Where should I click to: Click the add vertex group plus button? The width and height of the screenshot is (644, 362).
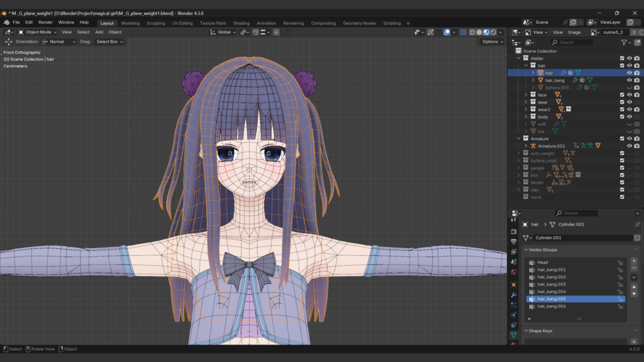point(634,261)
